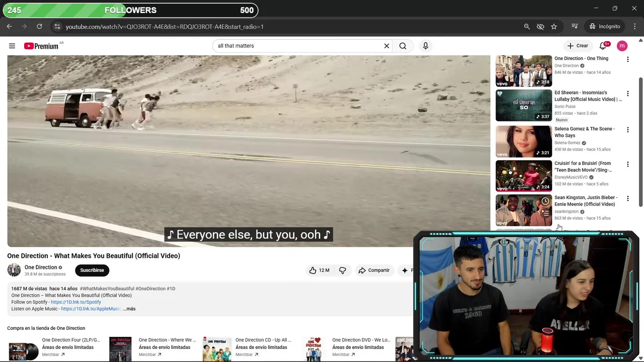Open Eenie Meenie video title
The image size is (644, 362).
point(586,201)
